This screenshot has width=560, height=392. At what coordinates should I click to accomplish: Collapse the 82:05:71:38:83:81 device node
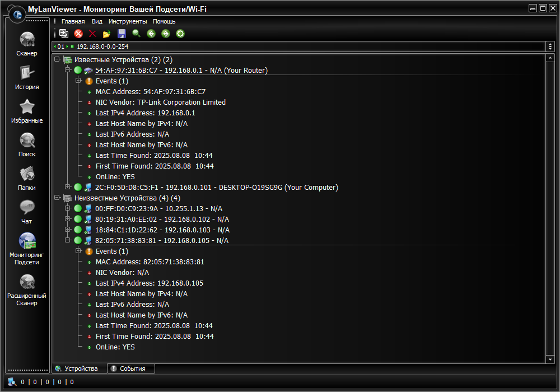pos(68,240)
